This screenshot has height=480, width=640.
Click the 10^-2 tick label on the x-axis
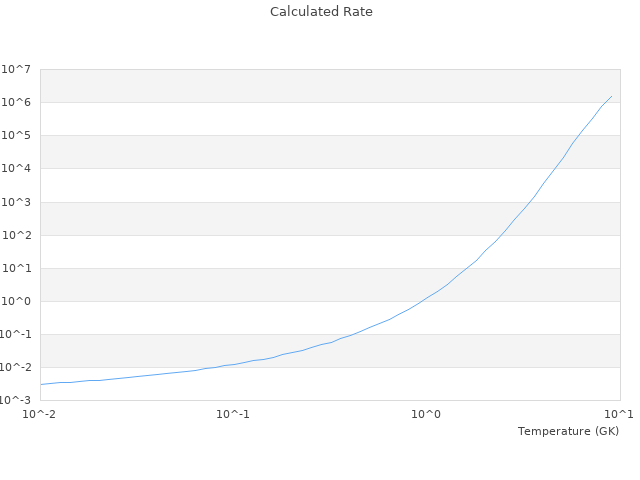click(x=41, y=414)
